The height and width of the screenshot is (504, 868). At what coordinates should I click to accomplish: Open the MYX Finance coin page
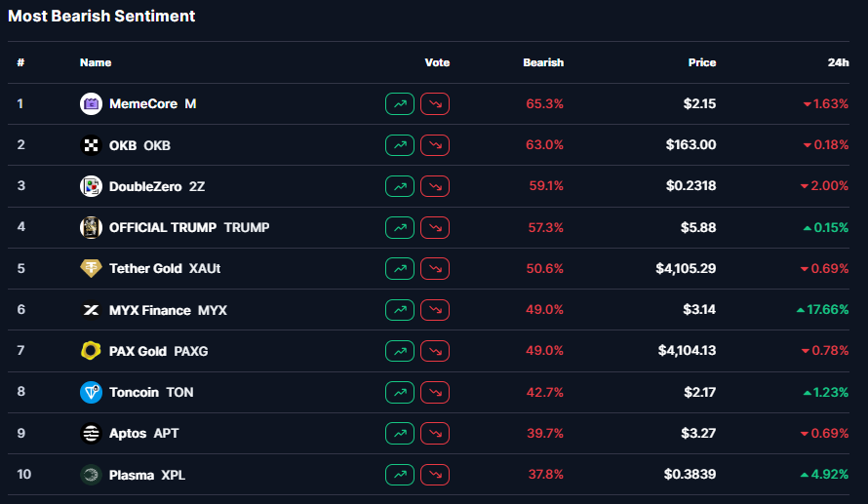tap(168, 310)
